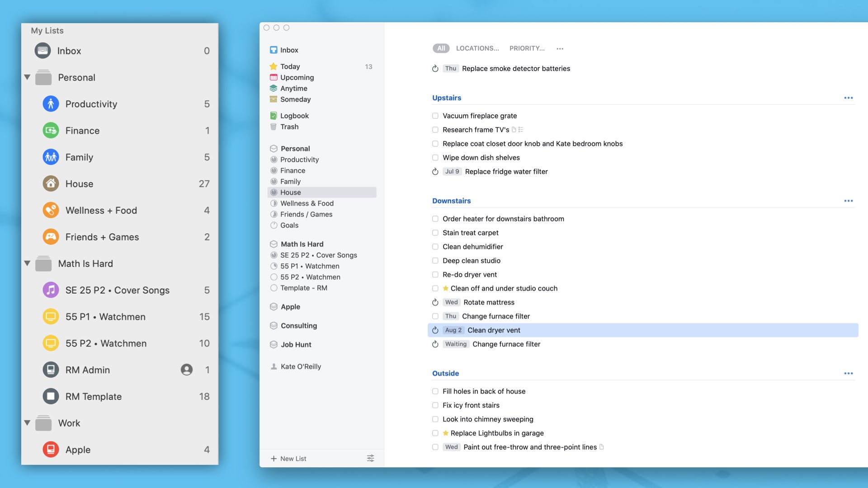The width and height of the screenshot is (868, 488).
Task: Tick the Stain treat carpet checkbox
Action: point(435,233)
